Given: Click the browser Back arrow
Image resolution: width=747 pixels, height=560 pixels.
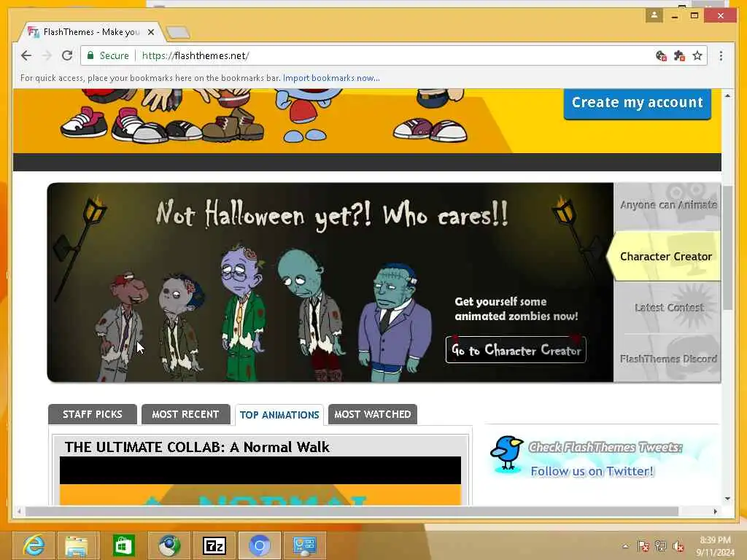Looking at the screenshot, I should tap(26, 55).
